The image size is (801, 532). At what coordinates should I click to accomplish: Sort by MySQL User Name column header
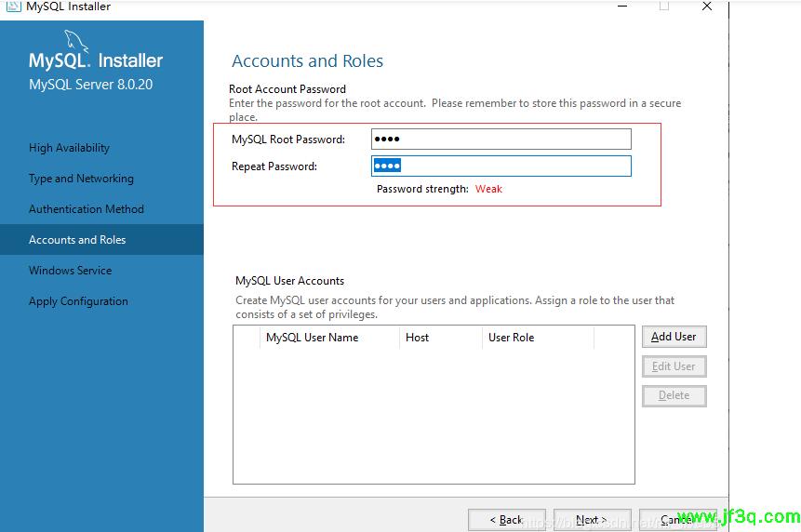point(312,338)
